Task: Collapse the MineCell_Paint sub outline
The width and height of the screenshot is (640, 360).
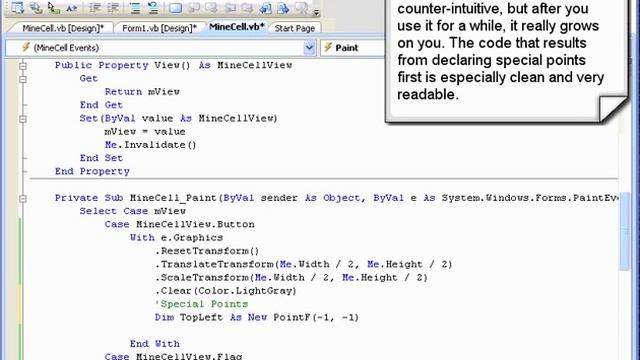Action: (x=23, y=198)
